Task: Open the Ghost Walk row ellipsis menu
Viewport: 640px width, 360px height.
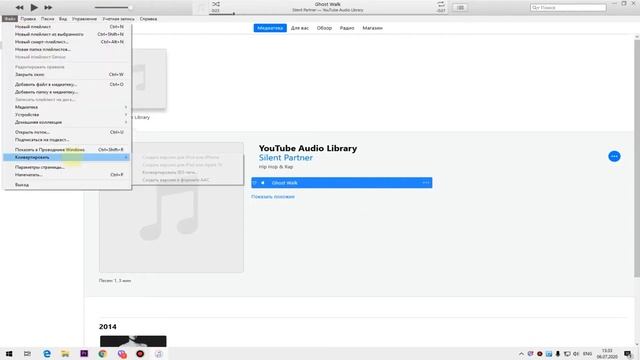Action: 426,182
